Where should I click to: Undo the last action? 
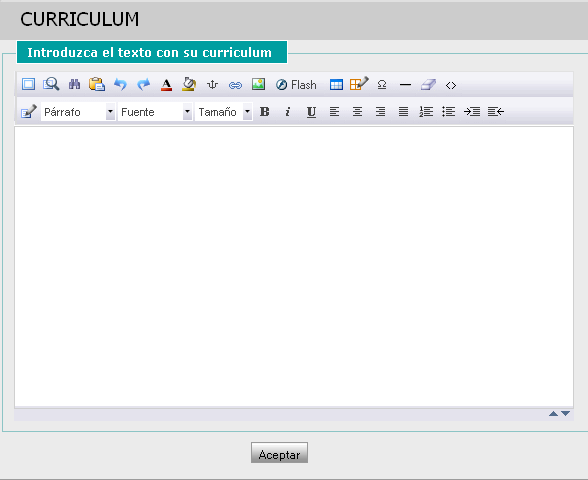pos(120,84)
